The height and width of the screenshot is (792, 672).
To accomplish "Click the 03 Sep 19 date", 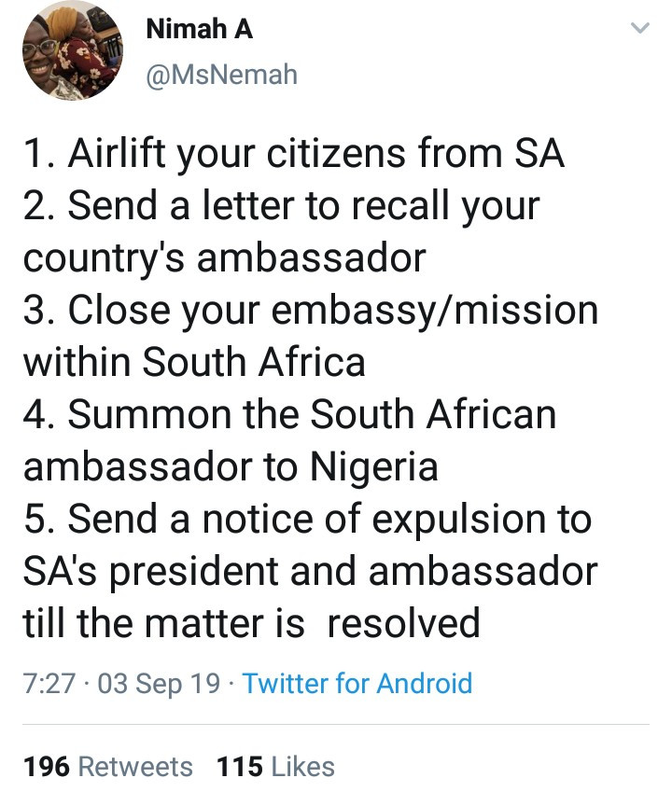I will click(x=159, y=683).
